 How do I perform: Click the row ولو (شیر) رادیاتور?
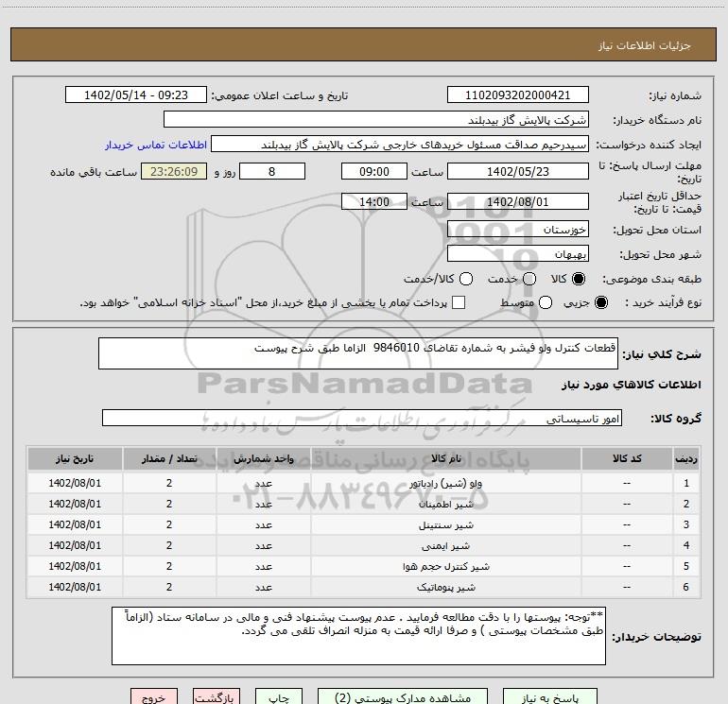(364, 483)
